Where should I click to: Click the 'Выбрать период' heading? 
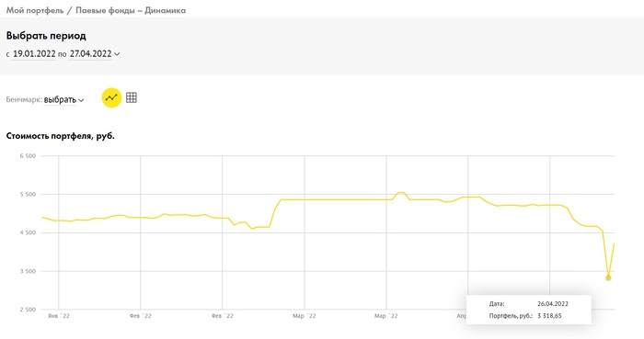[46, 36]
